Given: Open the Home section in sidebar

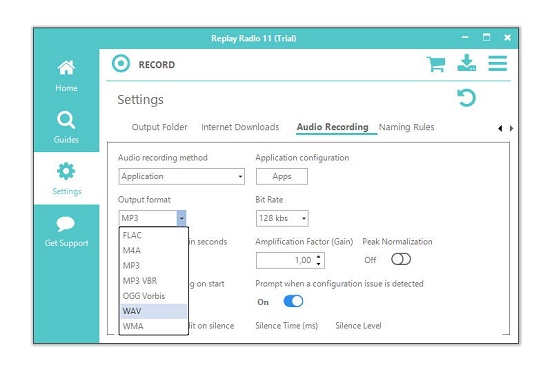Looking at the screenshot, I should [66, 75].
